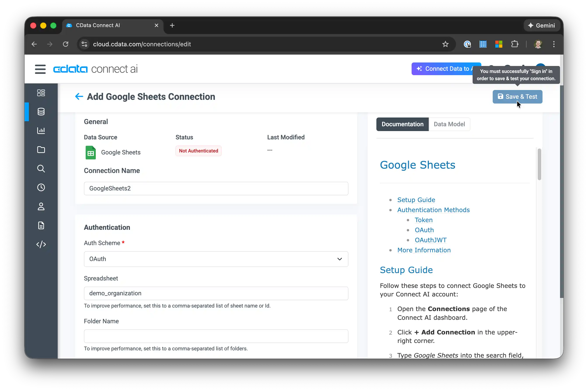Open the bar chart sidebar icon

tap(41, 130)
